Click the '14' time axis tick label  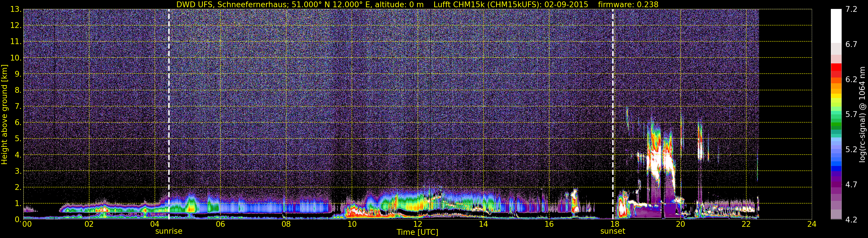(483, 224)
